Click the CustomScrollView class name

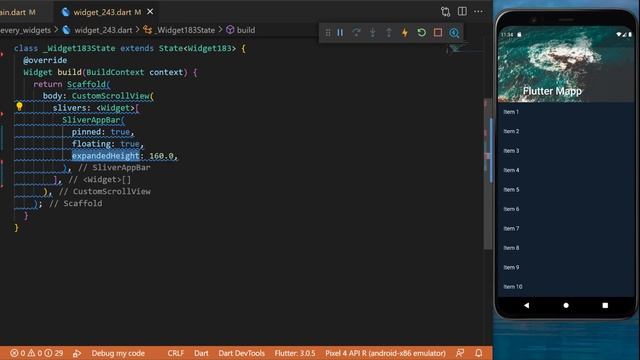point(111,96)
